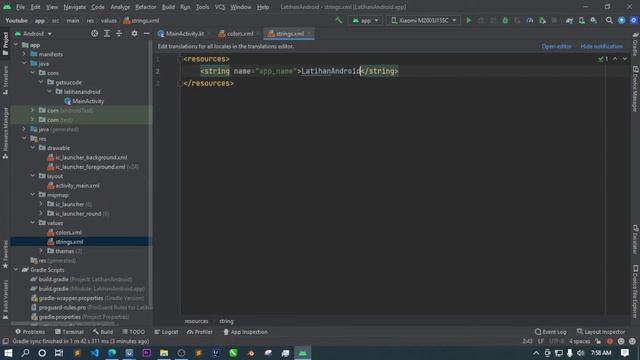Select activity_main.xml in the tree
The image size is (640, 360).
(77, 186)
